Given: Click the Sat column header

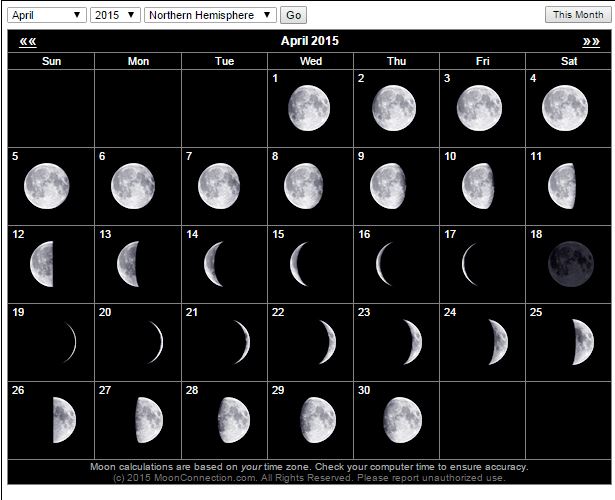Looking at the screenshot, I should coord(569,61).
